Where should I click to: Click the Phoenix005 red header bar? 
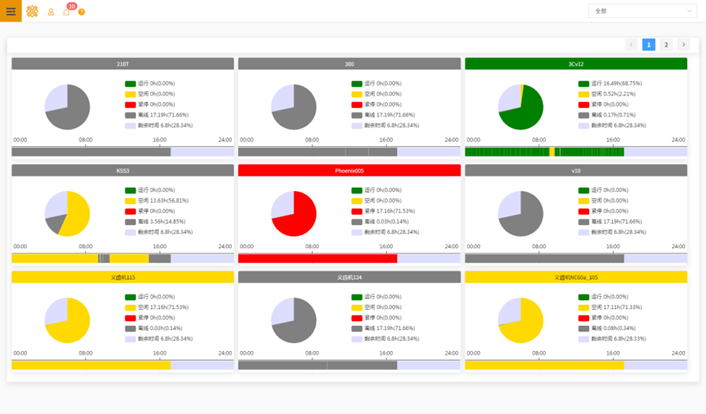click(349, 170)
